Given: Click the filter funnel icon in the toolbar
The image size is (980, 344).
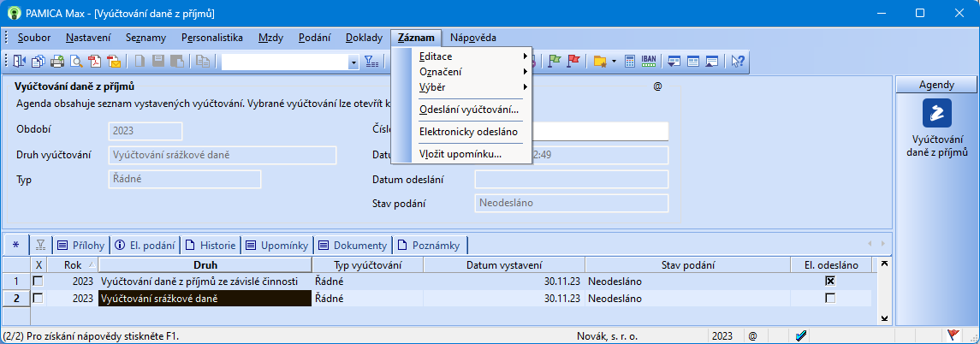Looking at the screenshot, I should 371,61.
